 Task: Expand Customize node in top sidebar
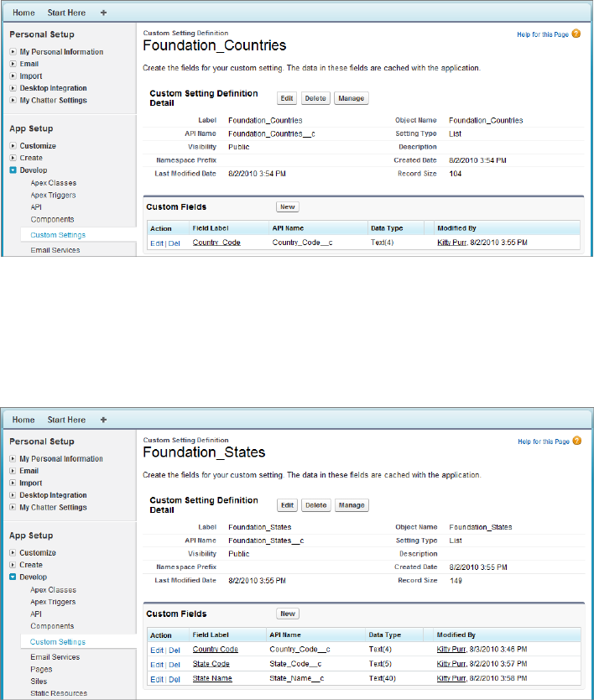coord(13,145)
